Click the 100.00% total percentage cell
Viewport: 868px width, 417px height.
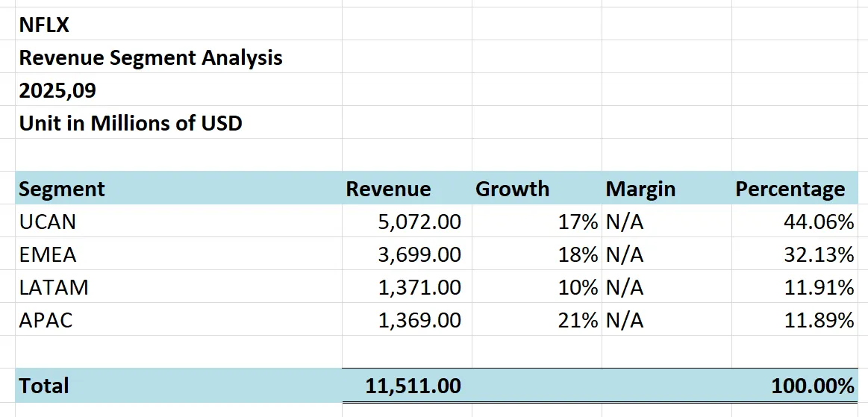812,386
